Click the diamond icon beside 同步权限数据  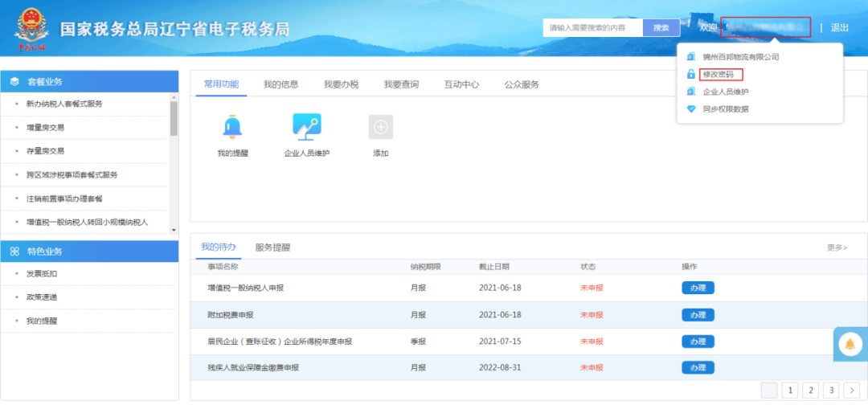click(690, 109)
